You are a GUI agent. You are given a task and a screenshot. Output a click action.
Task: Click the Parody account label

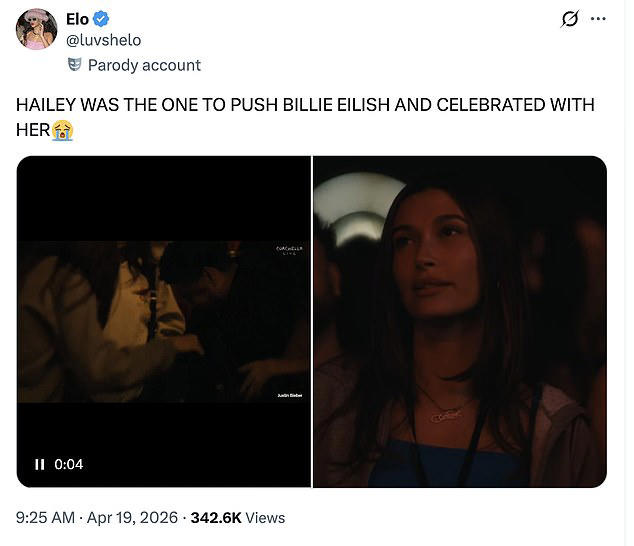click(144, 65)
